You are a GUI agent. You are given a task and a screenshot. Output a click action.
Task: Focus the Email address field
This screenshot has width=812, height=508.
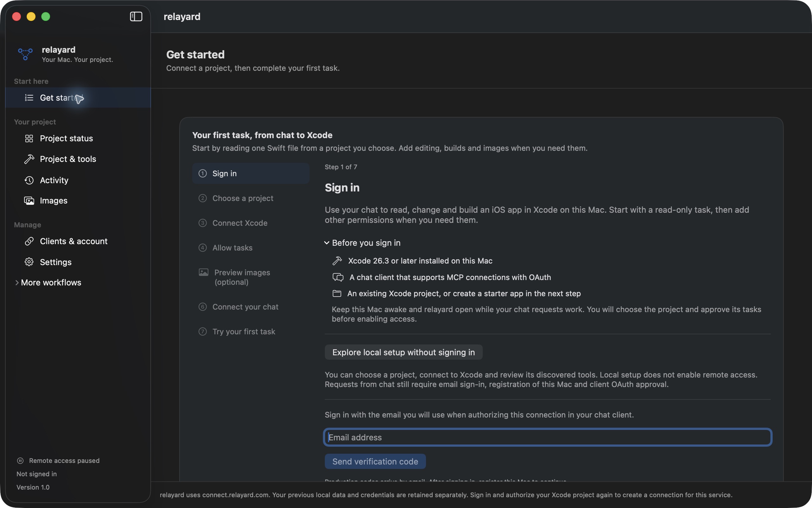[547, 437]
